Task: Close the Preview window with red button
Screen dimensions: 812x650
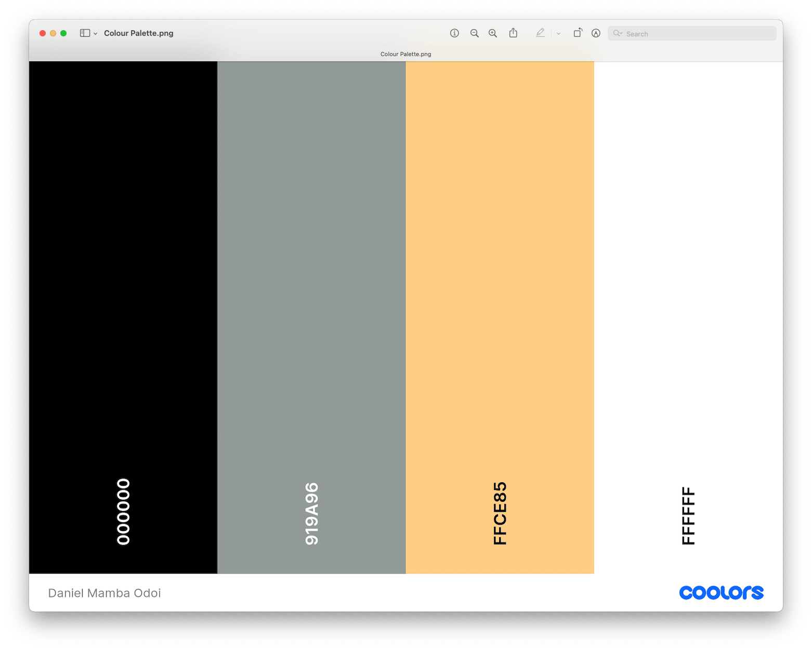Action: pyautogui.click(x=43, y=33)
